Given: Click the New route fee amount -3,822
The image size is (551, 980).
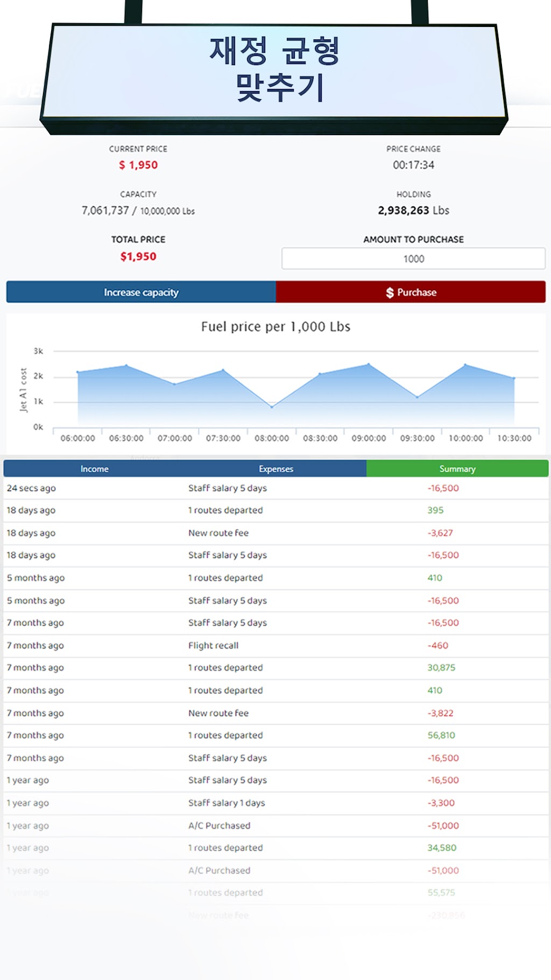Looking at the screenshot, I should point(440,713).
